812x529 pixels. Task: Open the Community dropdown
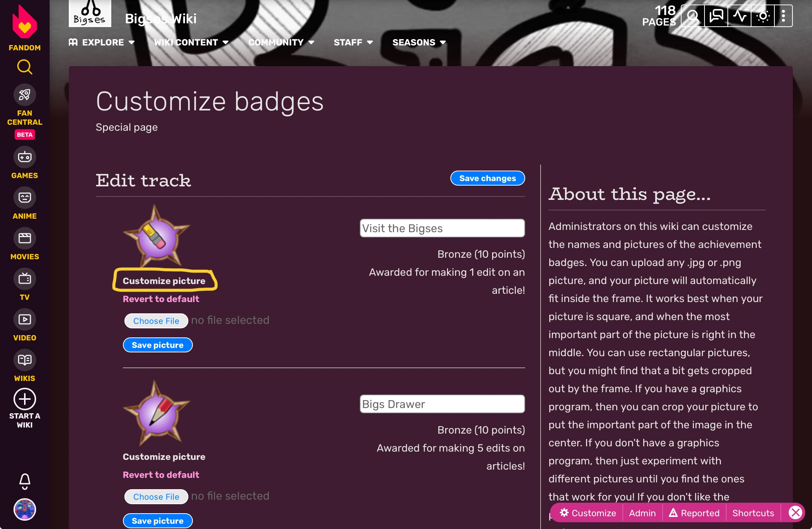pyautogui.click(x=281, y=42)
